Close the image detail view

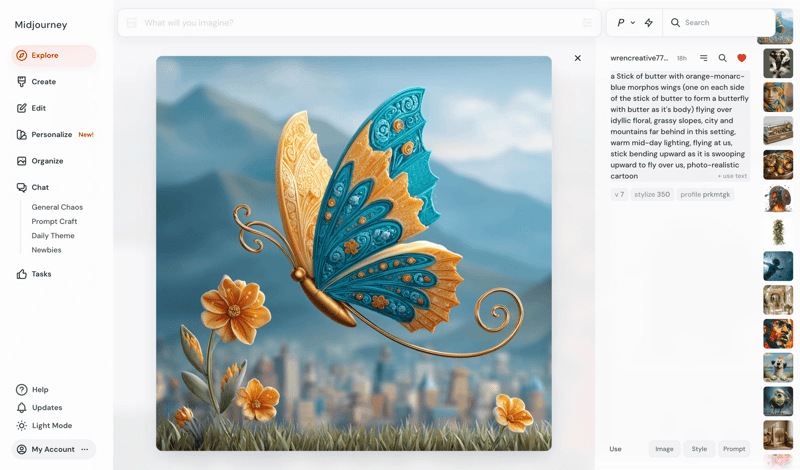click(578, 58)
